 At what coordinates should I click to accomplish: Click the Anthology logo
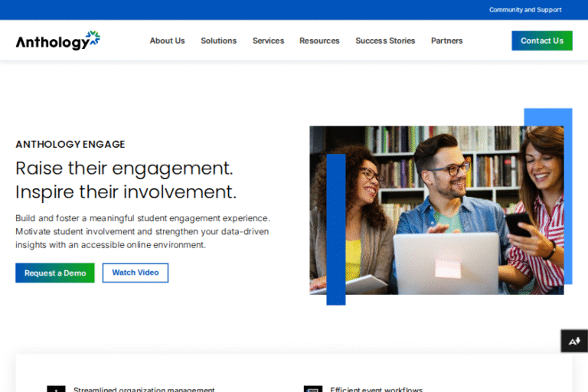[57, 41]
